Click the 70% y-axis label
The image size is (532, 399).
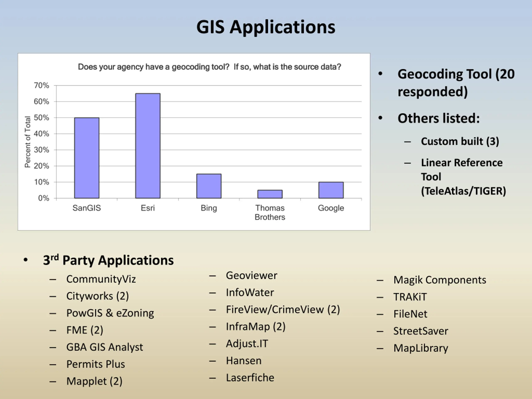[x=41, y=85]
